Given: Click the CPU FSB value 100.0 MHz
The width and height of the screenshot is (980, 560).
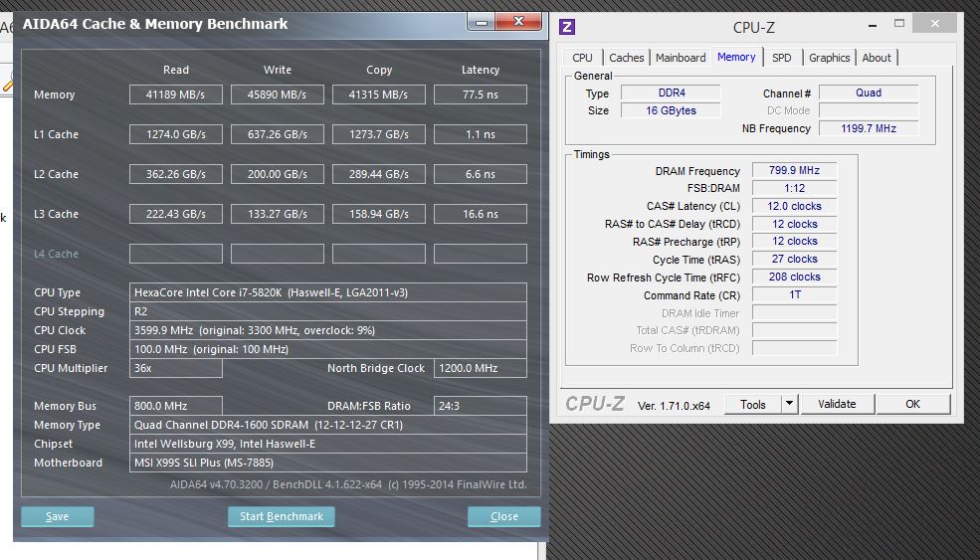Looking at the screenshot, I should pyautogui.click(x=328, y=349).
